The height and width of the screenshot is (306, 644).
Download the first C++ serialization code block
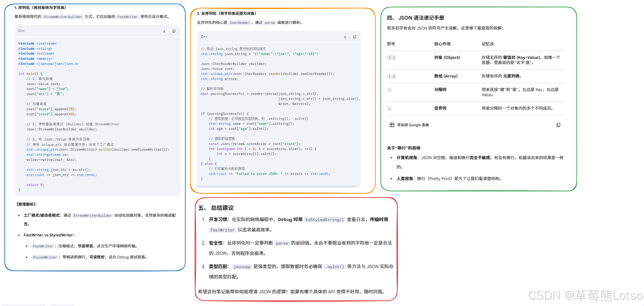pos(164,31)
